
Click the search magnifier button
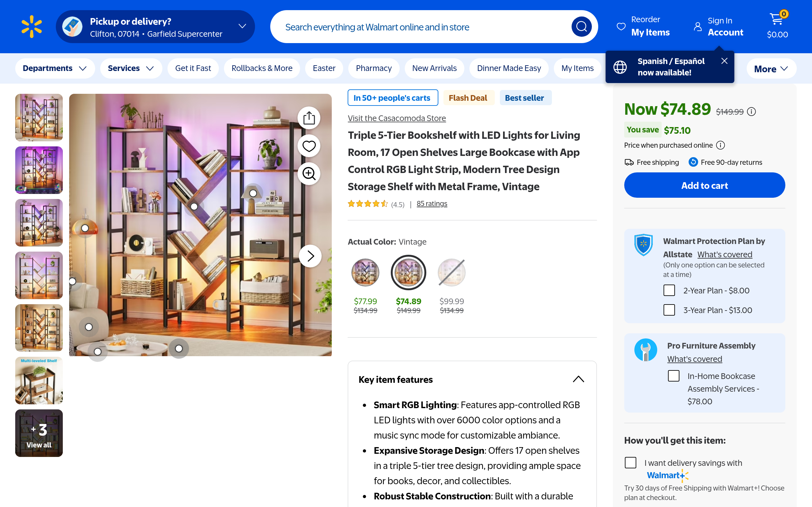581,27
